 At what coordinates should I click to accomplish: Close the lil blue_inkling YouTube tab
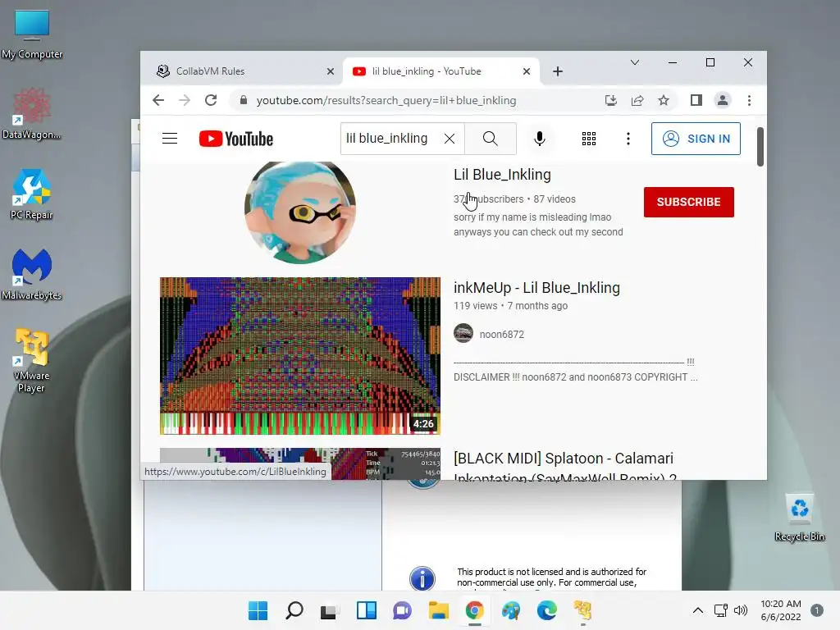pyautogui.click(x=527, y=71)
